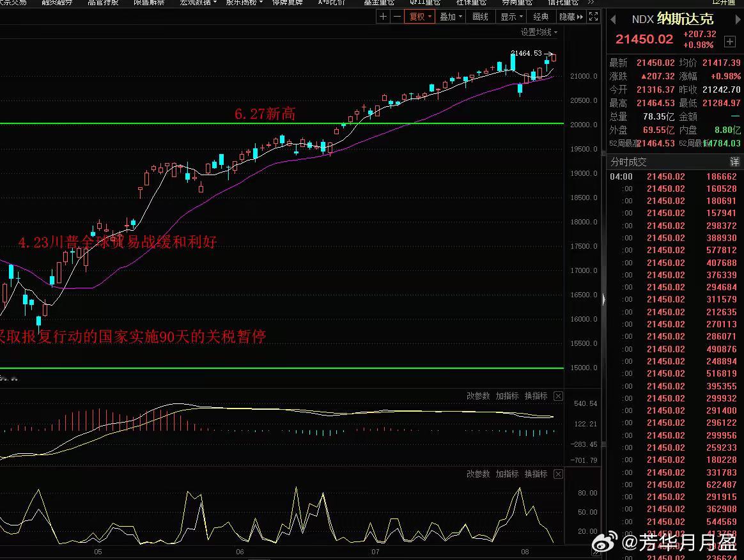
Task: Click the 外盘 69.55亿 value
Action: click(x=658, y=130)
